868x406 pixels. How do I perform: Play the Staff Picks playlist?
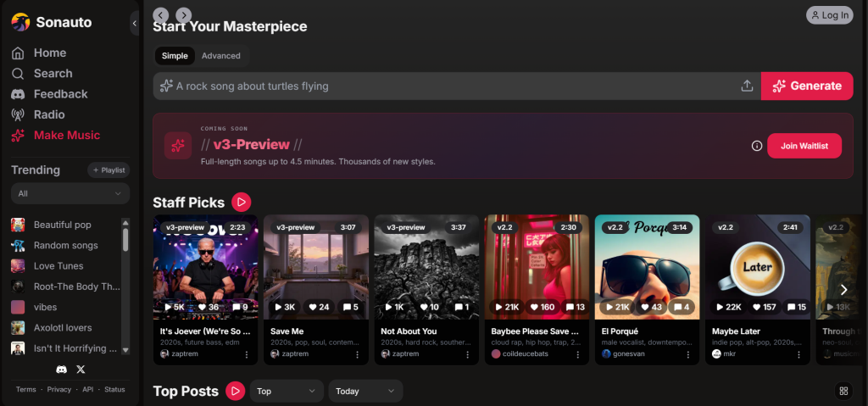tap(242, 202)
